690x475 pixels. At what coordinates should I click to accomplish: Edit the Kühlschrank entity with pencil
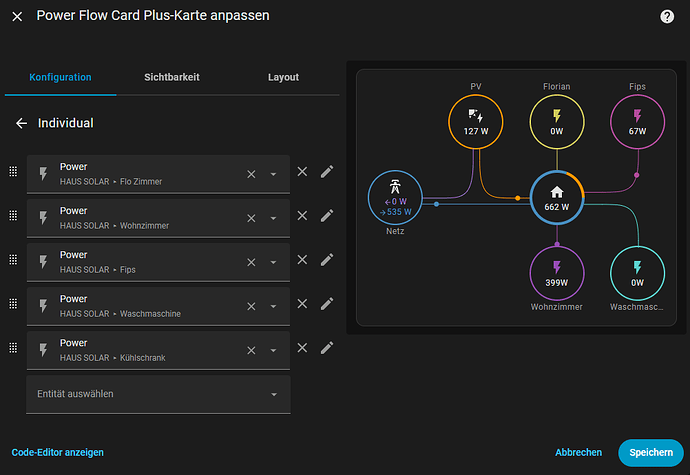326,348
